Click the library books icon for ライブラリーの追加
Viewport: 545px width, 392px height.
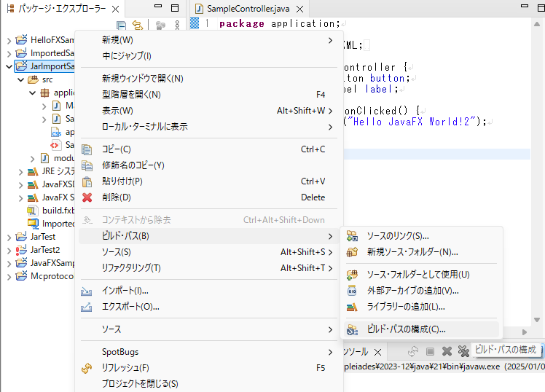[x=352, y=307]
